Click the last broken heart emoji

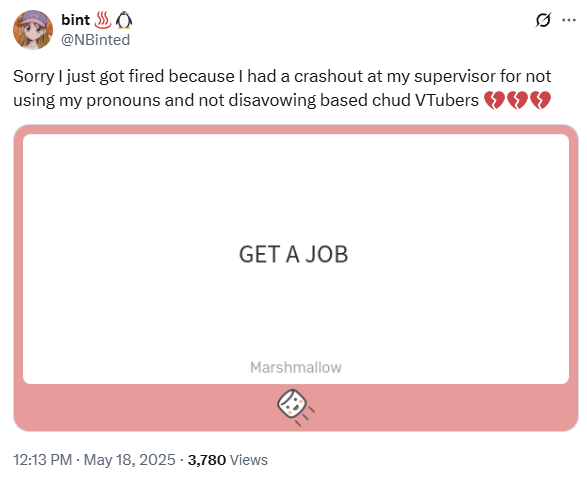click(x=541, y=100)
